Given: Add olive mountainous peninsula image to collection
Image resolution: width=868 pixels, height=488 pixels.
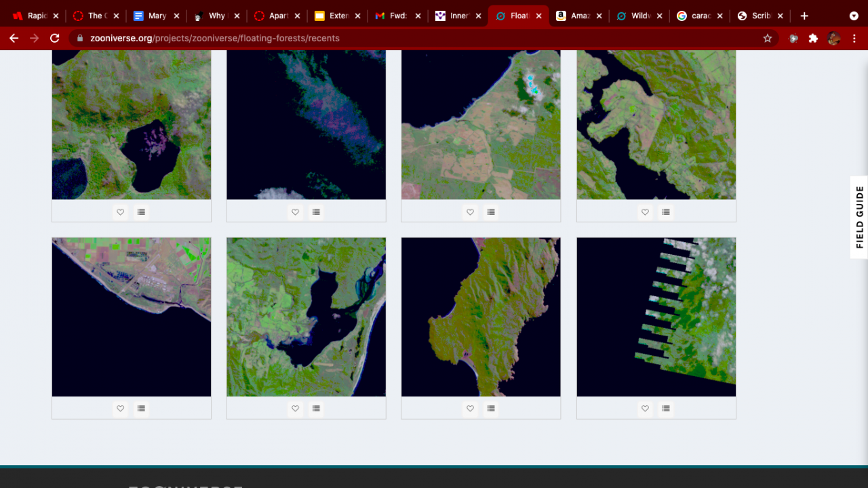Looking at the screenshot, I should (x=491, y=409).
